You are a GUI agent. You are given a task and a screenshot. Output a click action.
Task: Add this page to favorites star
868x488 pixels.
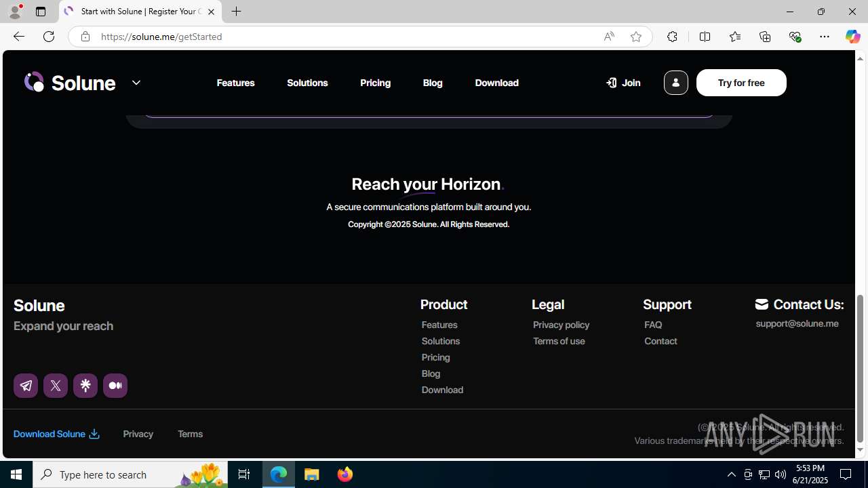[x=636, y=37]
